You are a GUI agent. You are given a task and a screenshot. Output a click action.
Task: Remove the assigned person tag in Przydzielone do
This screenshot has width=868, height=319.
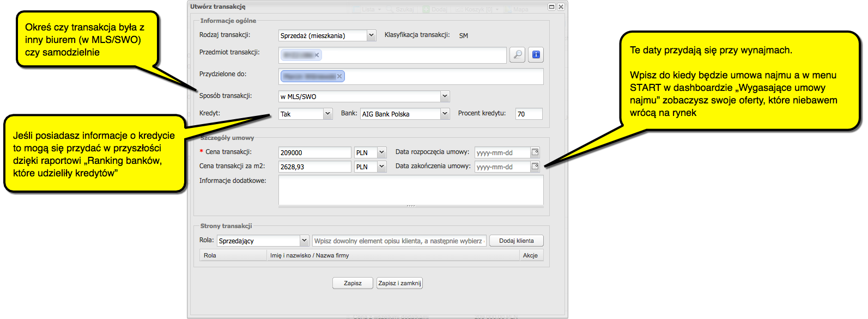339,76
